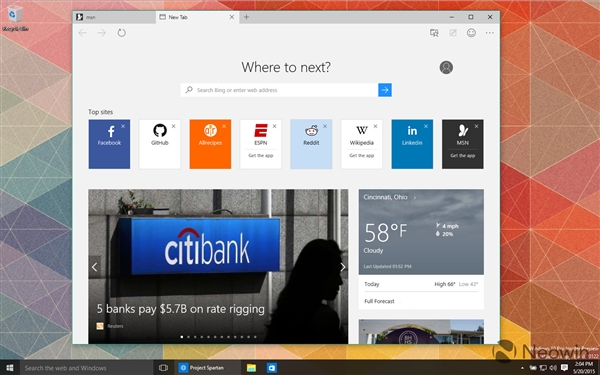Screen dimensions: 600x375
Task: Select Project Spartan taskbar button
Action: 207,368
